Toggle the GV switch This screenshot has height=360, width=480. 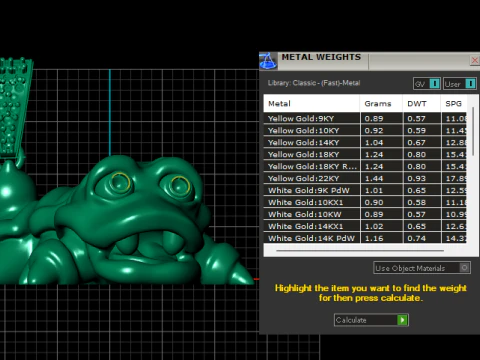point(427,84)
